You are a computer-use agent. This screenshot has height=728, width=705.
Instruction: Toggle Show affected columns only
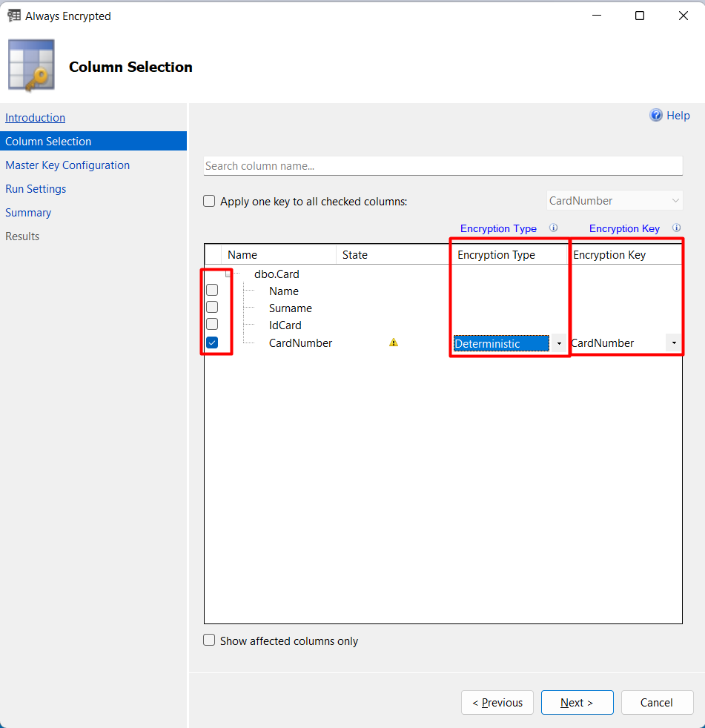tap(210, 641)
